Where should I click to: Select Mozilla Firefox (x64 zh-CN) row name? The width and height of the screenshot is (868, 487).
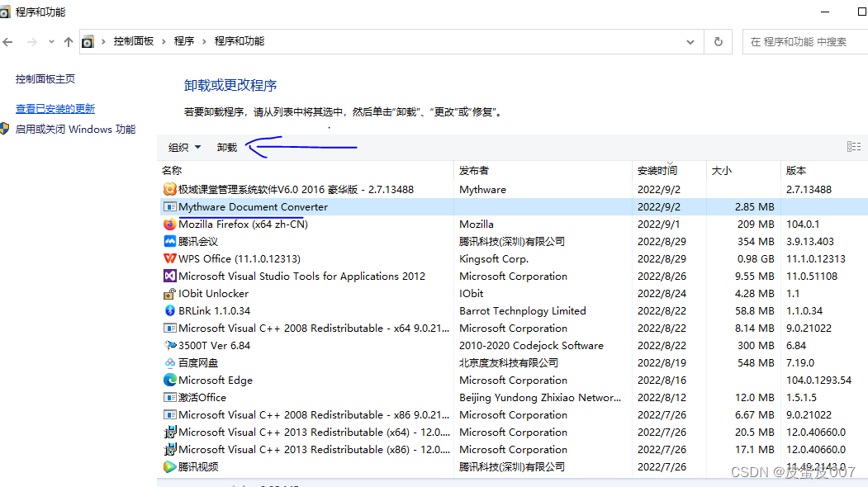coord(243,225)
